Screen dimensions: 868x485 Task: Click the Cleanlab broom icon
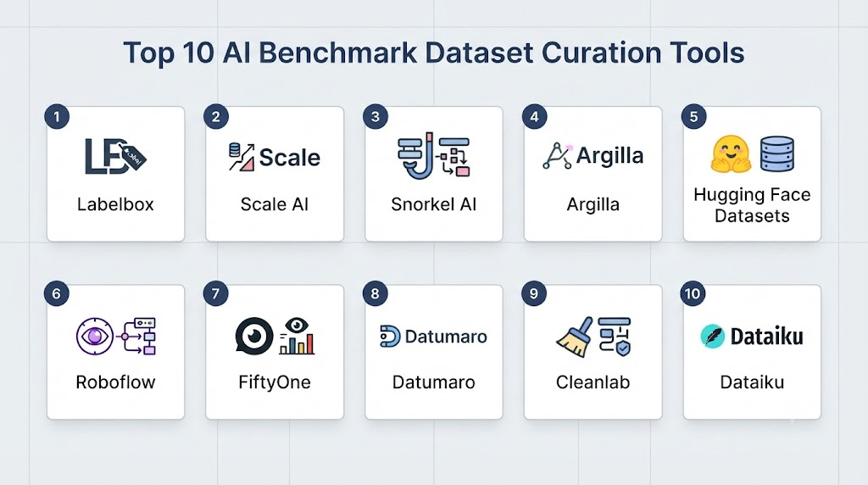pos(574,337)
